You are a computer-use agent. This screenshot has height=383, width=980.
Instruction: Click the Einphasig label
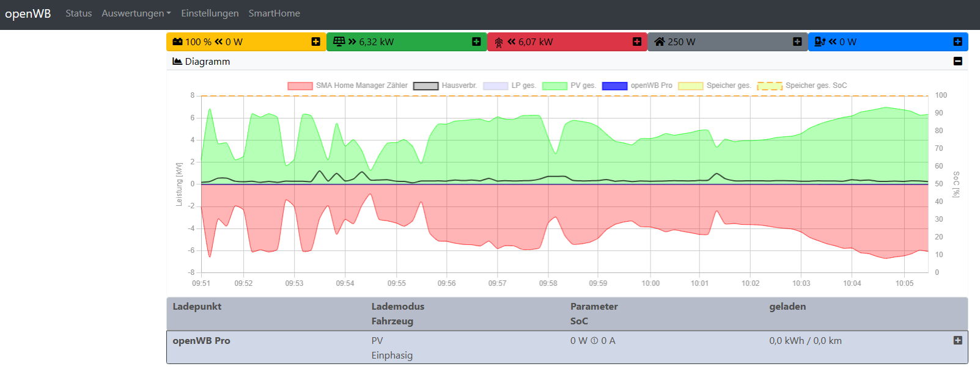(392, 356)
